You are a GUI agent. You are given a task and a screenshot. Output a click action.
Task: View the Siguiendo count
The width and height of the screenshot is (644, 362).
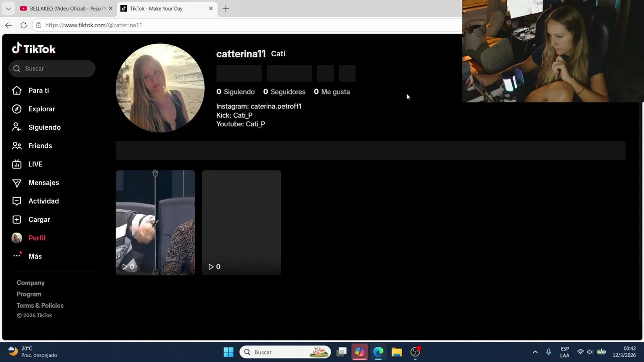click(x=235, y=92)
